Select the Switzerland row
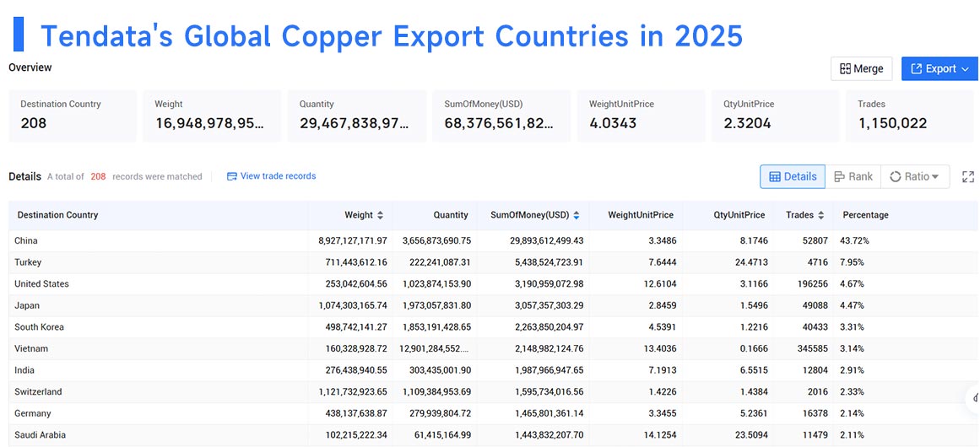This screenshot has width=980, height=447. (x=493, y=391)
